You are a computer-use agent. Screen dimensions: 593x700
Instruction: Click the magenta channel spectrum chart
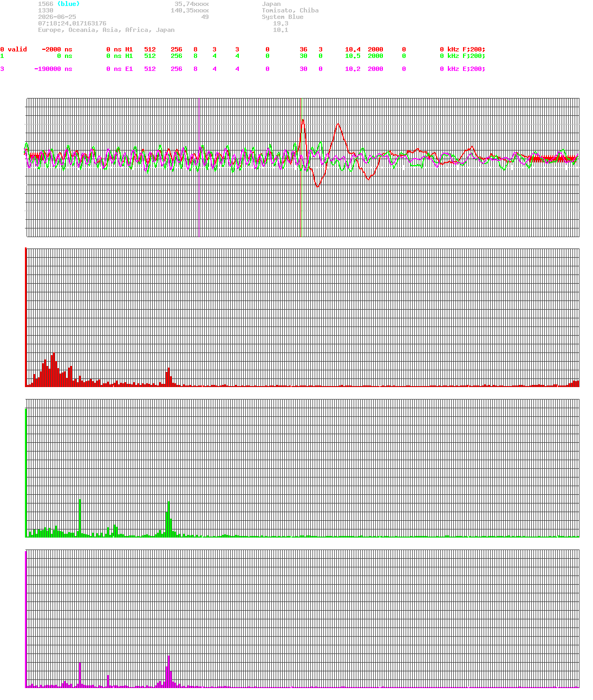click(302, 619)
